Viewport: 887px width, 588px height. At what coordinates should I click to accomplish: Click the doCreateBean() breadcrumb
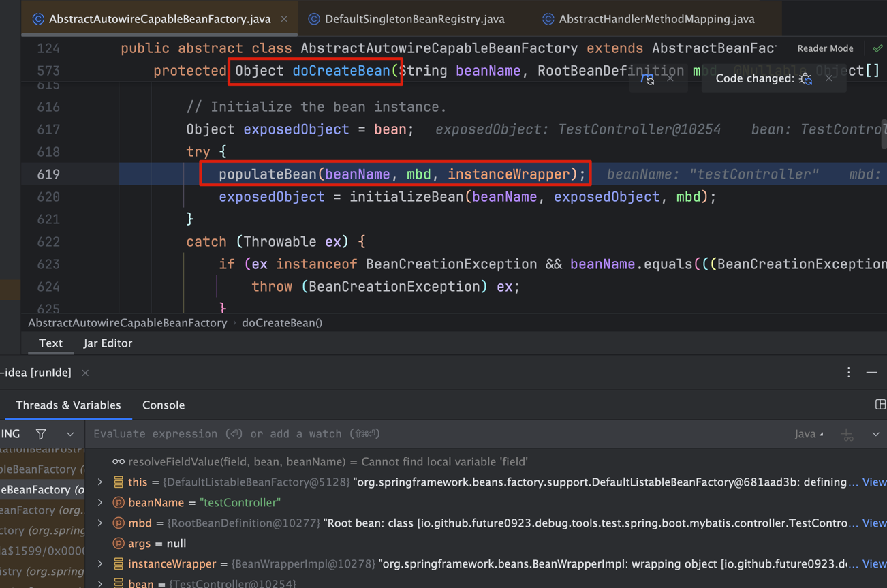[x=282, y=323]
